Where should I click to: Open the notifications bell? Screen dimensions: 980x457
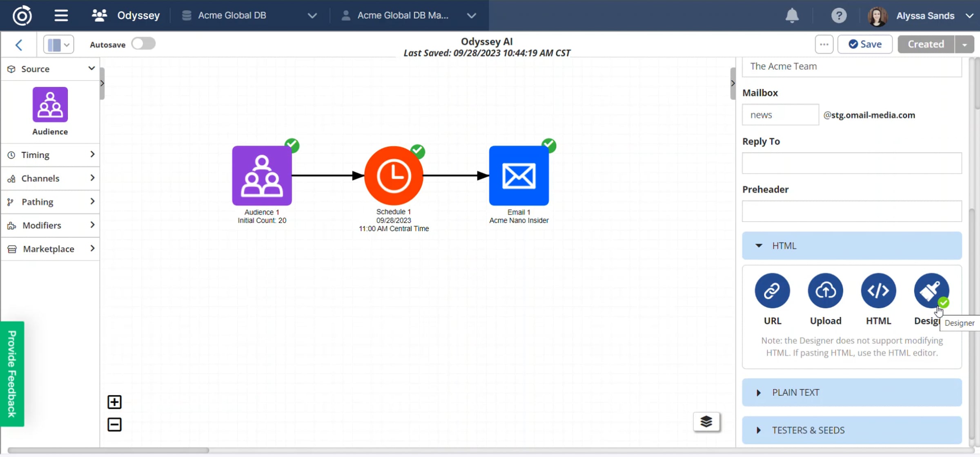point(792,16)
